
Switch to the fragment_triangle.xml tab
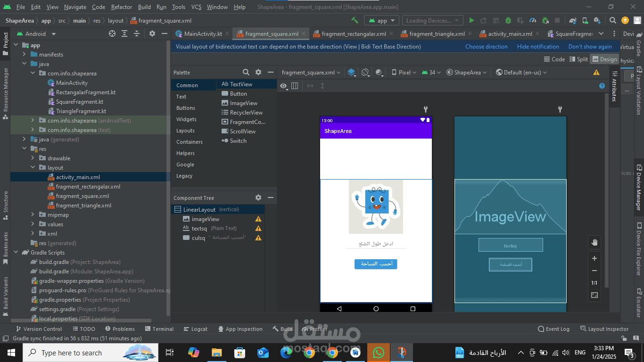pyautogui.click(x=436, y=33)
